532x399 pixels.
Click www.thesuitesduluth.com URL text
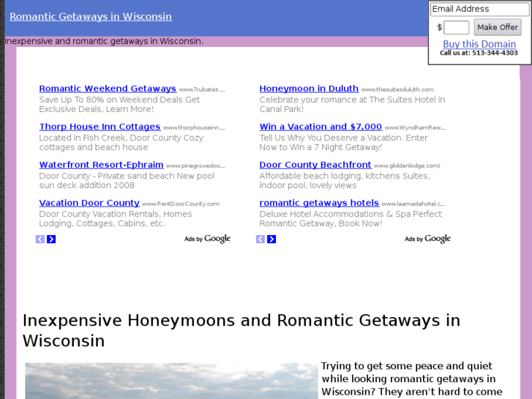tap(397, 89)
